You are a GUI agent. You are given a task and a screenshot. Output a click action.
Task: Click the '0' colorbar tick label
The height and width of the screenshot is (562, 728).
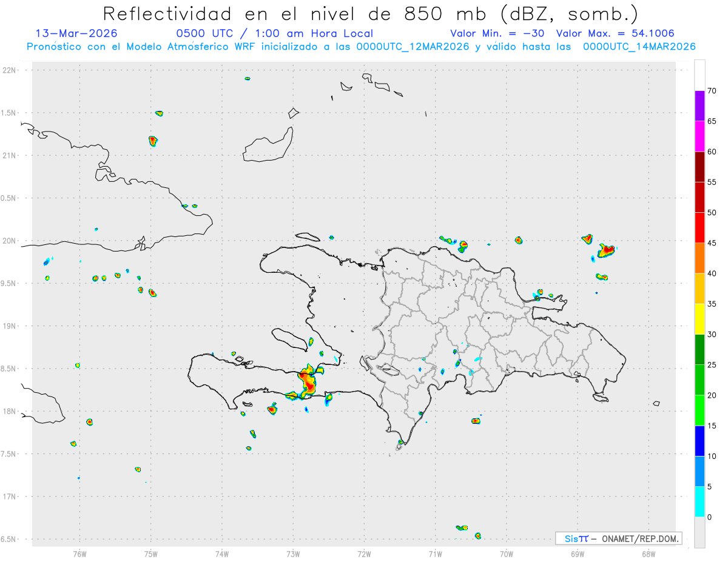point(709,517)
